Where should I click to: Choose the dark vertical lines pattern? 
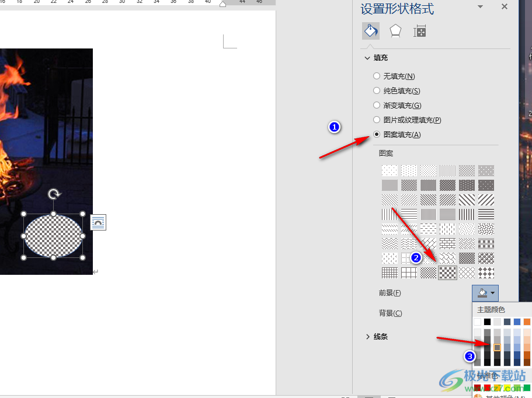pyautogui.click(x=467, y=214)
